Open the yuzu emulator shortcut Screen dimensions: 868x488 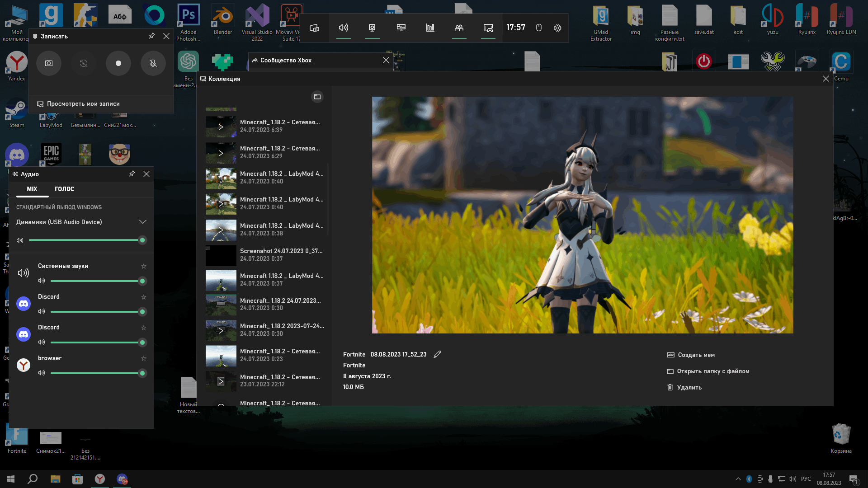click(773, 20)
